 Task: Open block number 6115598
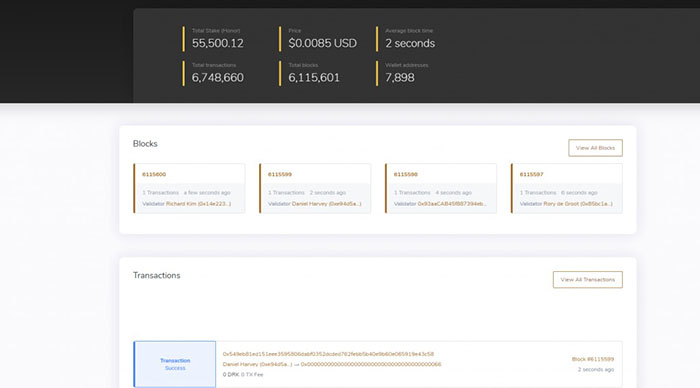406,175
